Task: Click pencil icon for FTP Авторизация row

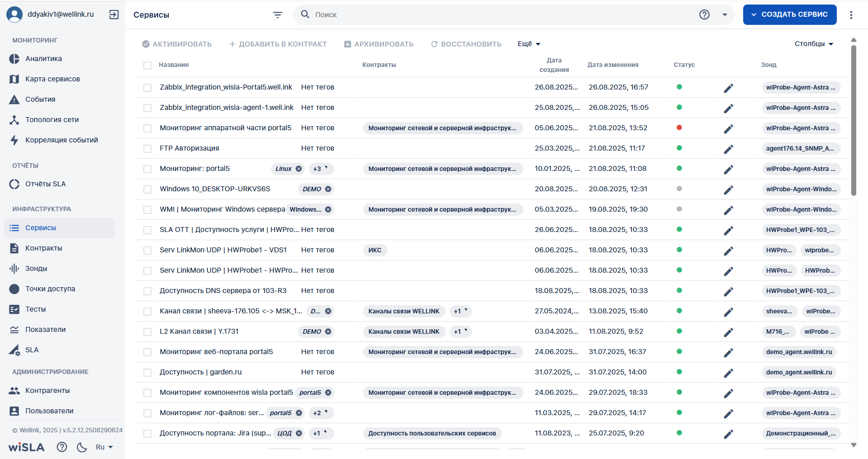Action: (728, 149)
